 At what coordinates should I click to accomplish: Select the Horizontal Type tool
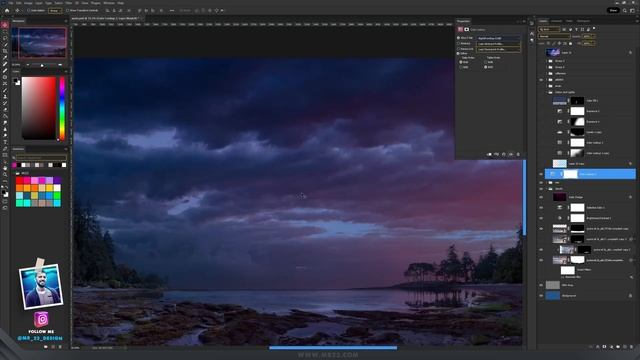[5, 142]
